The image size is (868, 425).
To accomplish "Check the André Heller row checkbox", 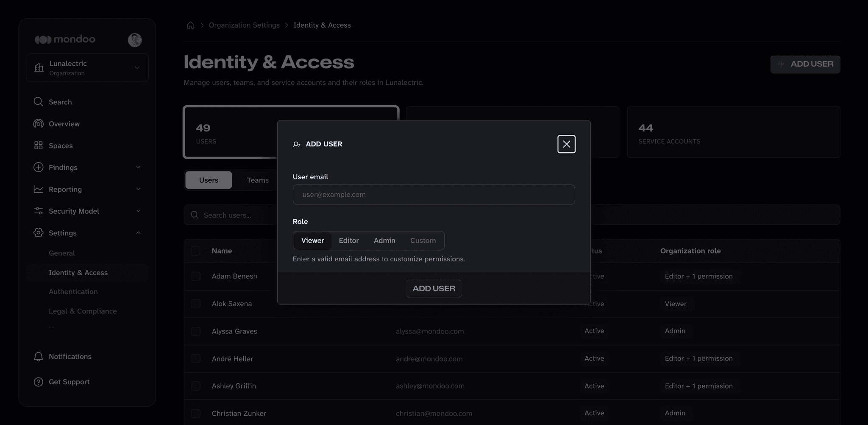I will pyautogui.click(x=195, y=358).
